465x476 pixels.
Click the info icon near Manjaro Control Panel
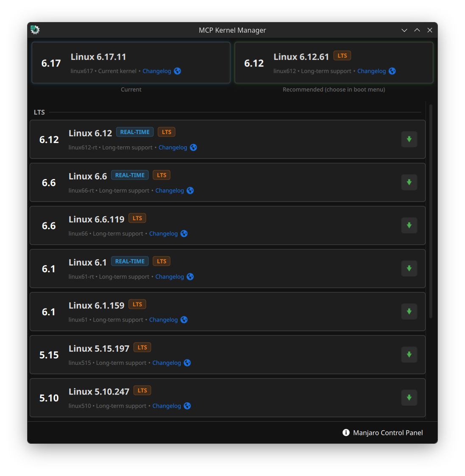point(346,433)
